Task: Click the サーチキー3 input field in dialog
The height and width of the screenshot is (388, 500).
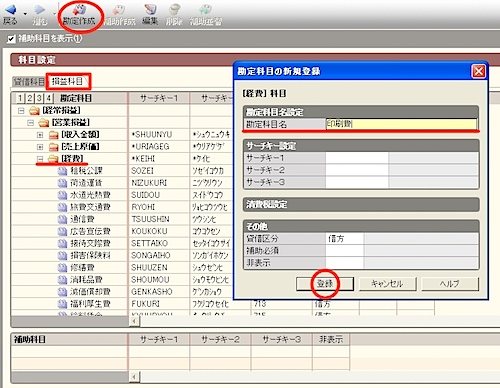Action: (357, 182)
